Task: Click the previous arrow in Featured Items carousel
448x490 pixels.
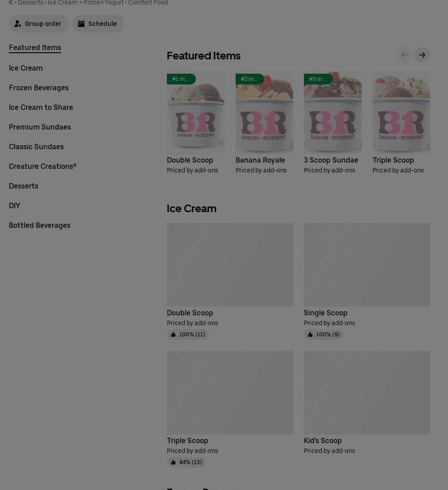Action: pyautogui.click(x=404, y=55)
